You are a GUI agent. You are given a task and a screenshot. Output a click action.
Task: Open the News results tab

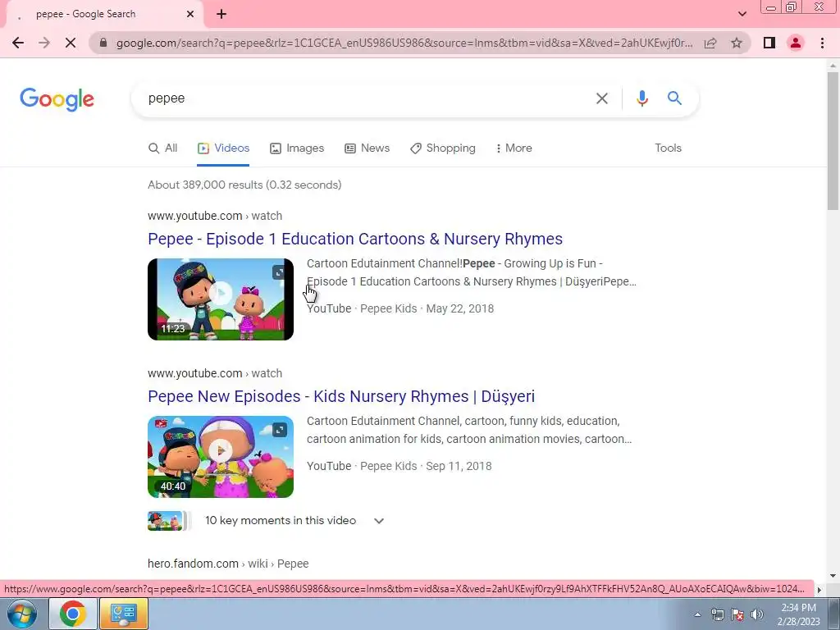point(367,148)
